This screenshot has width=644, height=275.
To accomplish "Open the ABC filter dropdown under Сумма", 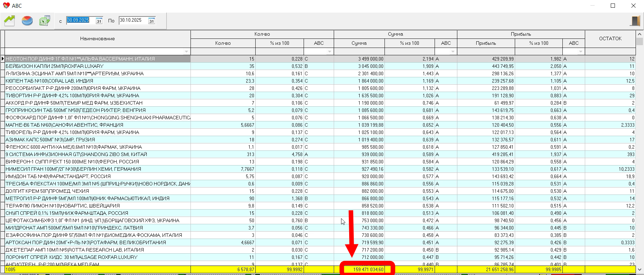I will coord(453,52).
